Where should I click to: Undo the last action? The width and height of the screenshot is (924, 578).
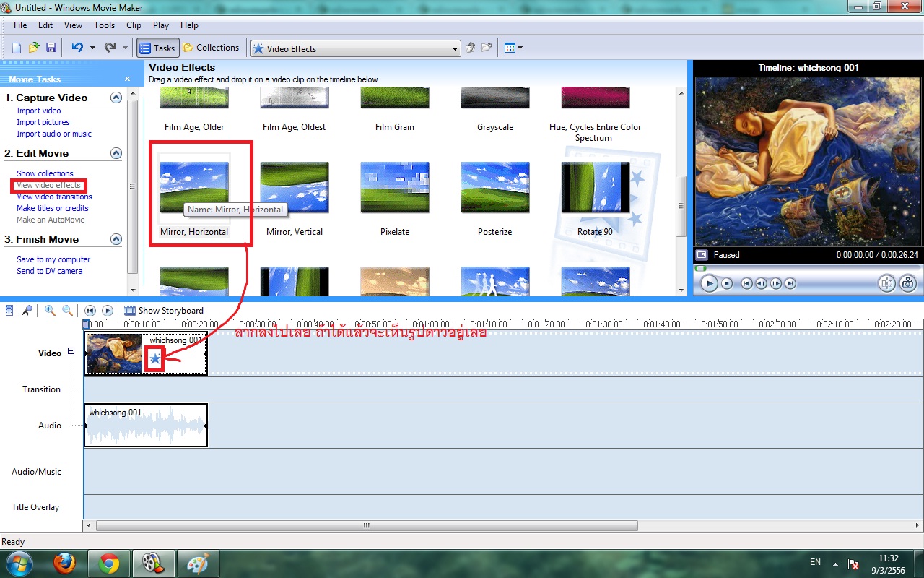pos(77,48)
